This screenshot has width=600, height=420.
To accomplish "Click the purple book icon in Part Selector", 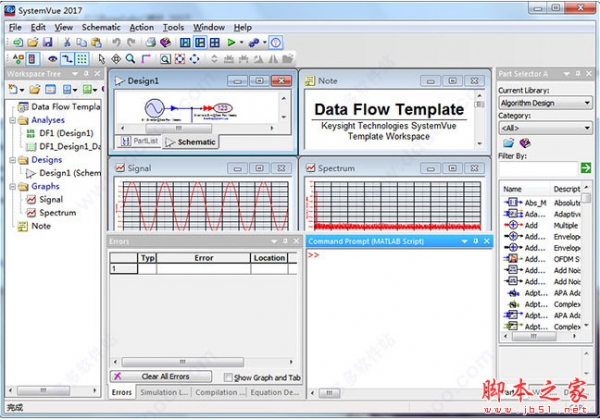I will point(525,143).
